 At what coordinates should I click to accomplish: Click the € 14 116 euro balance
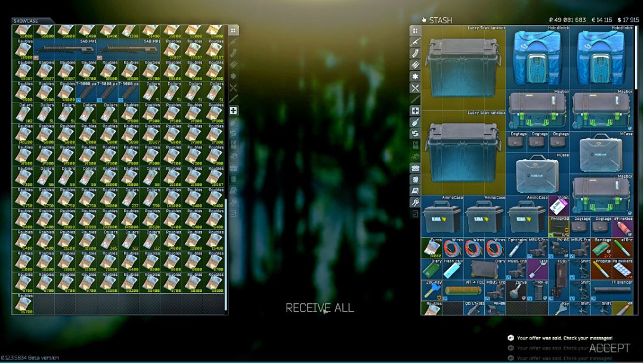pyautogui.click(x=602, y=20)
